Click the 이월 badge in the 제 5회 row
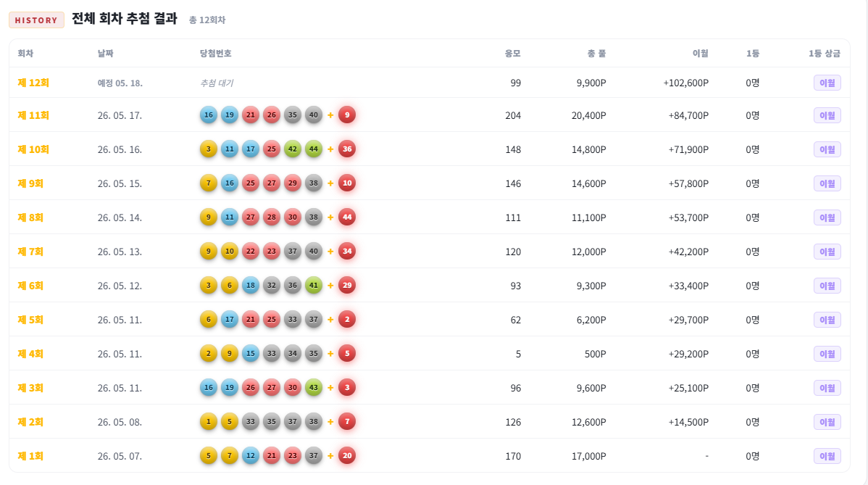This screenshot has height=485, width=868. point(827,320)
